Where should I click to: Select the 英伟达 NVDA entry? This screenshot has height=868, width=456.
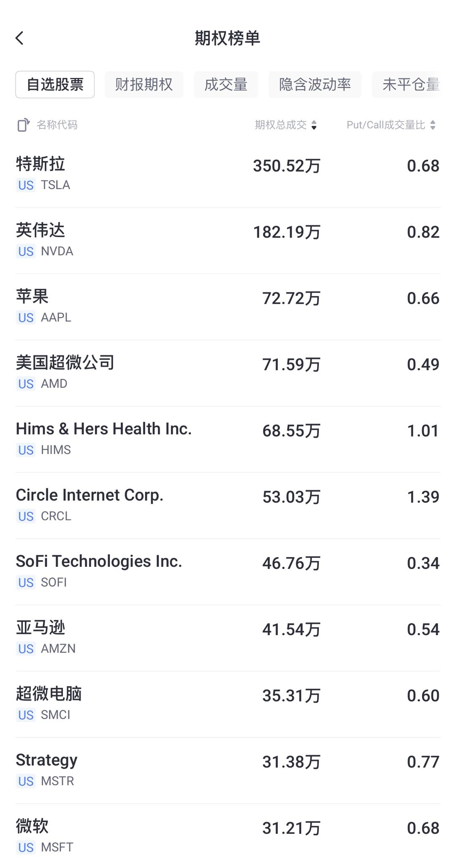coord(228,240)
